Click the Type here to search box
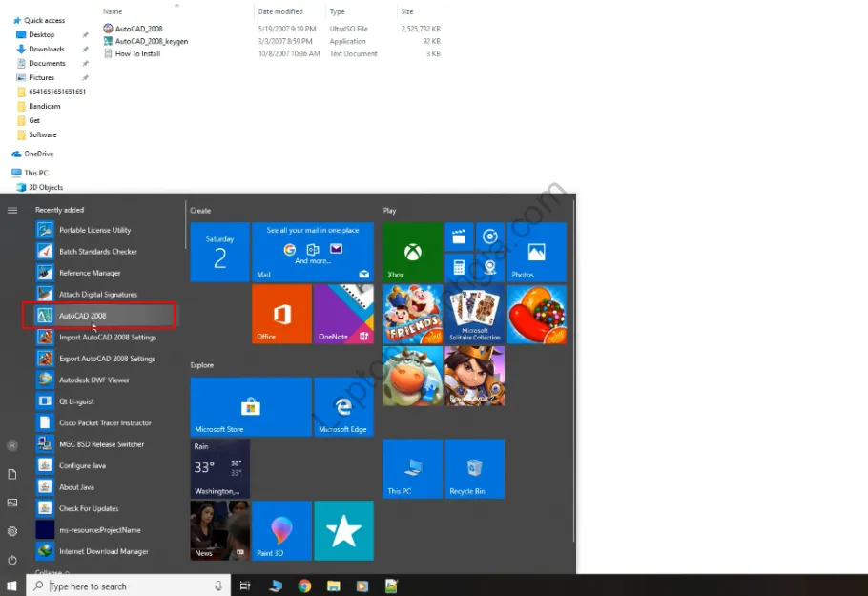 129,586
